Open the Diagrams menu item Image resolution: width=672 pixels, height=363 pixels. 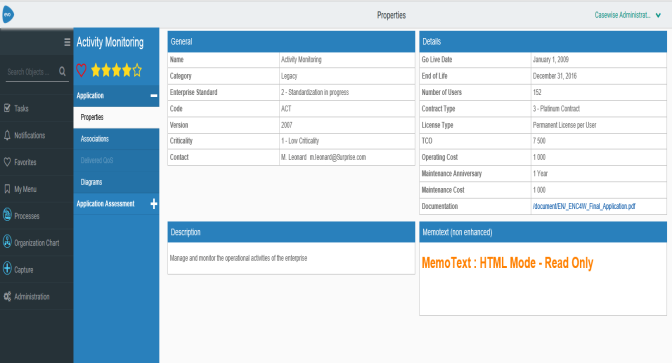(116, 182)
